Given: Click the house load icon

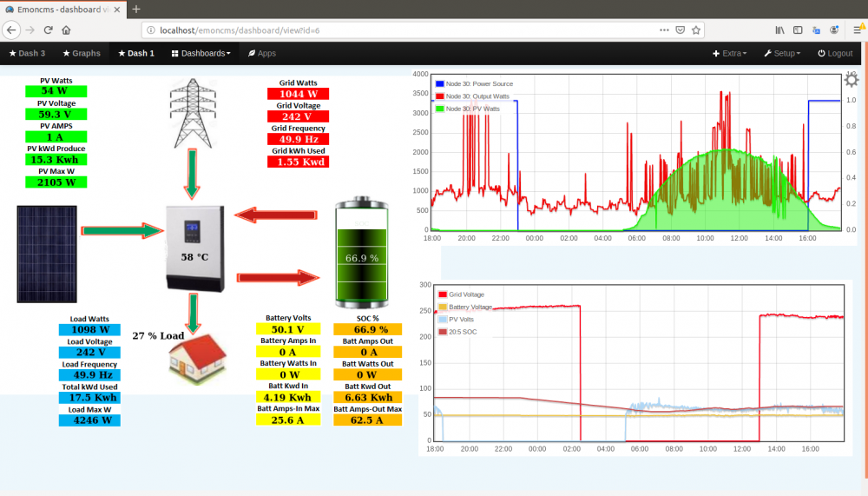Looking at the screenshot, I should [x=198, y=359].
